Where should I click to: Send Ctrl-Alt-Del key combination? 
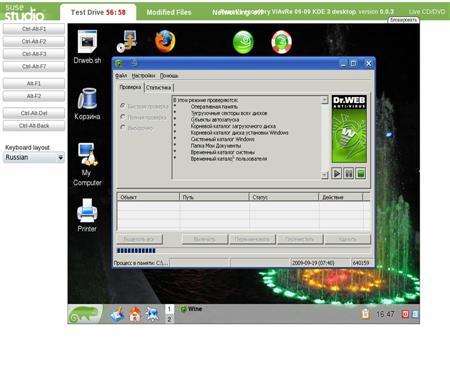pos(34,113)
